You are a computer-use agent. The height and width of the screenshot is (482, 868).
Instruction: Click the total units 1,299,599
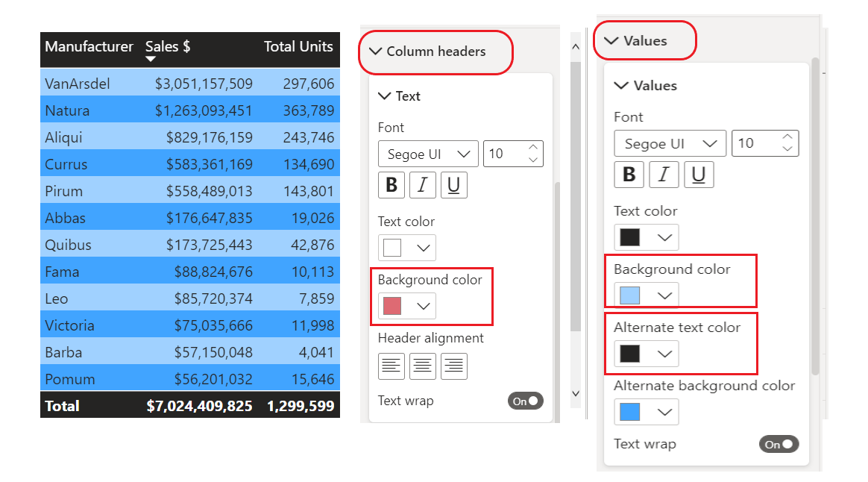coord(301,406)
